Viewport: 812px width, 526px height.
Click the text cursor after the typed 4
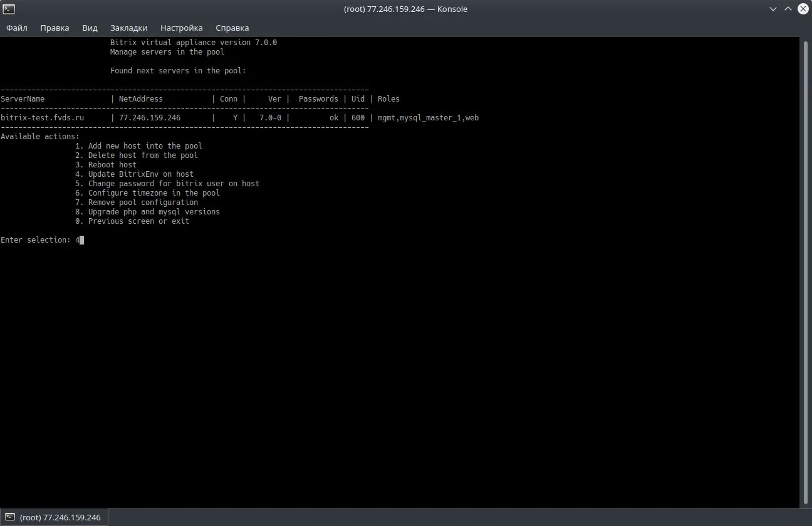pos(80,239)
